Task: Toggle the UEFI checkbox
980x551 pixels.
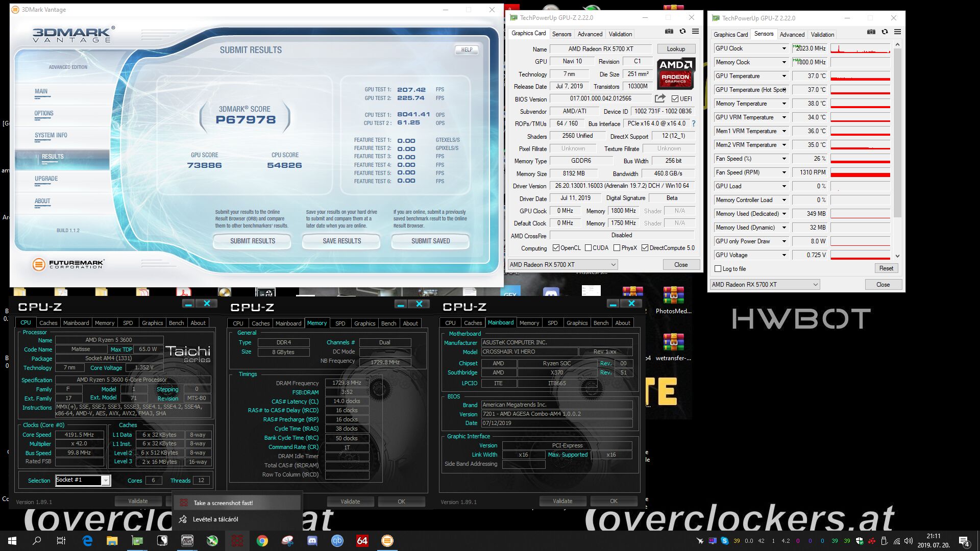Action: click(x=675, y=99)
